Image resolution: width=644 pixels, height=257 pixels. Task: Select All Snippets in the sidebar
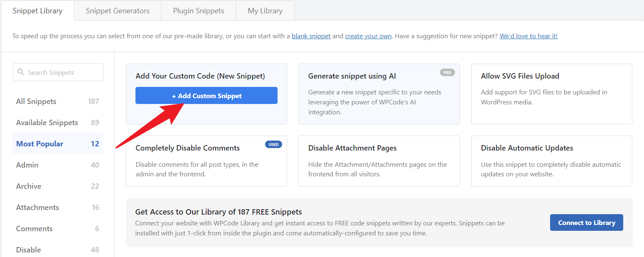(x=36, y=101)
